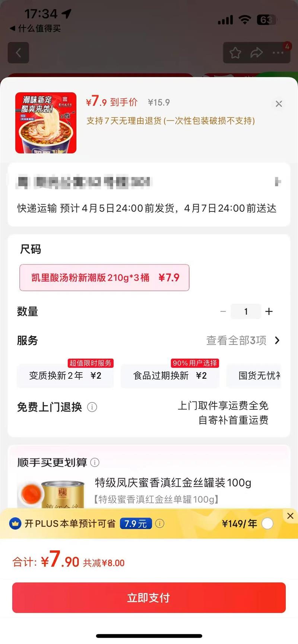Viewport: 298px width, 644px height.
Task: Tap the favorite star icon
Action: (x=235, y=53)
